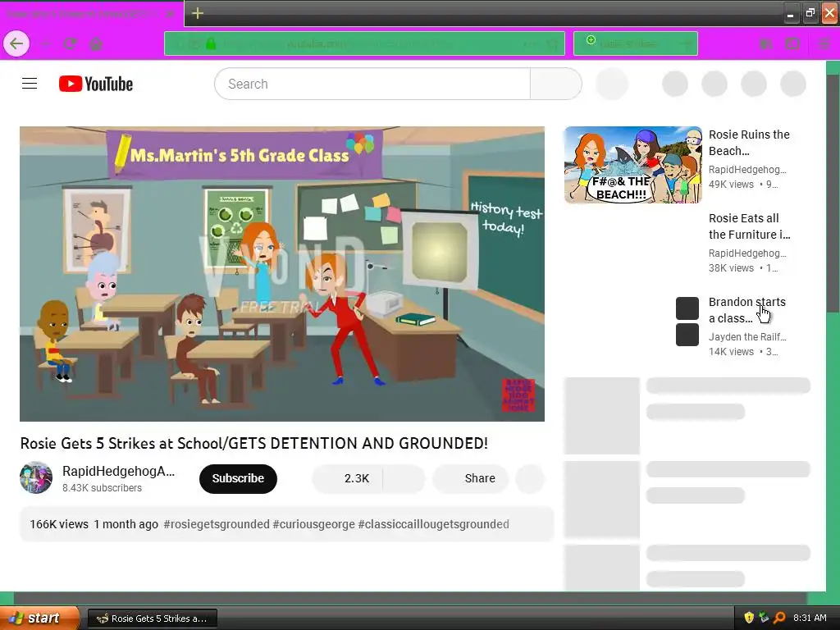Click the browser search box beside the URL
Viewport: 840px width, 630px height.
pos(636,43)
